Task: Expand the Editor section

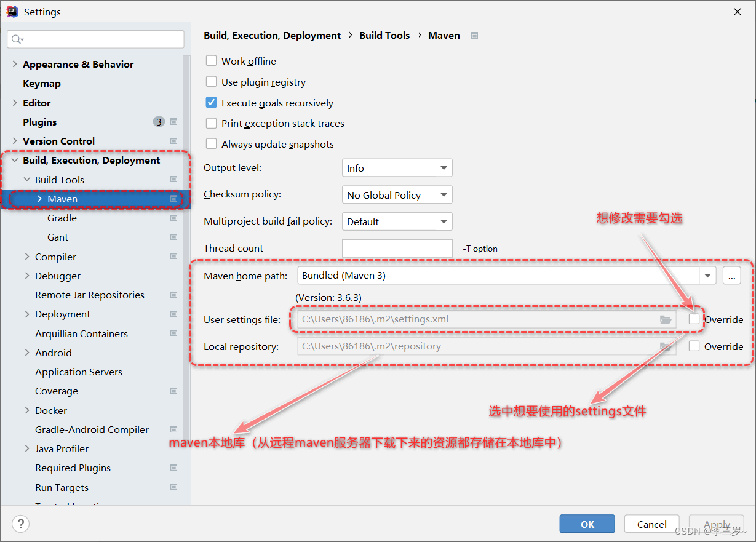Action: (x=15, y=103)
